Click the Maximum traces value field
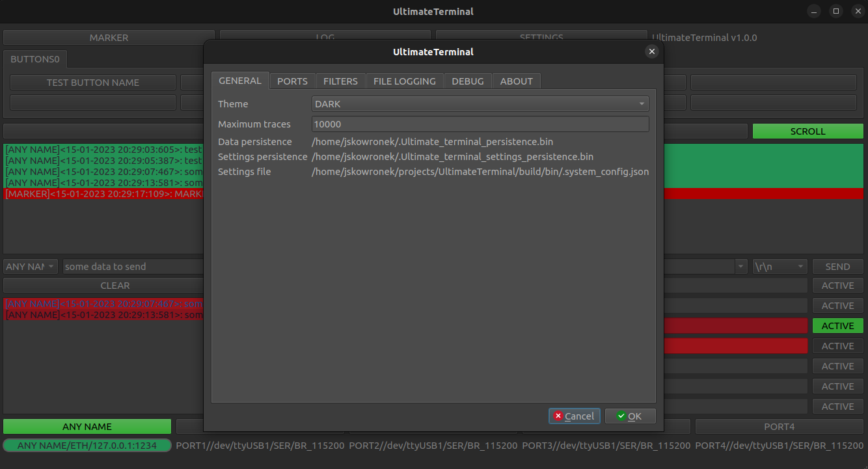 click(480, 124)
